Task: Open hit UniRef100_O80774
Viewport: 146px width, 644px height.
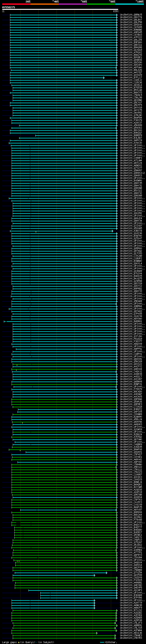Action: [131, 17]
